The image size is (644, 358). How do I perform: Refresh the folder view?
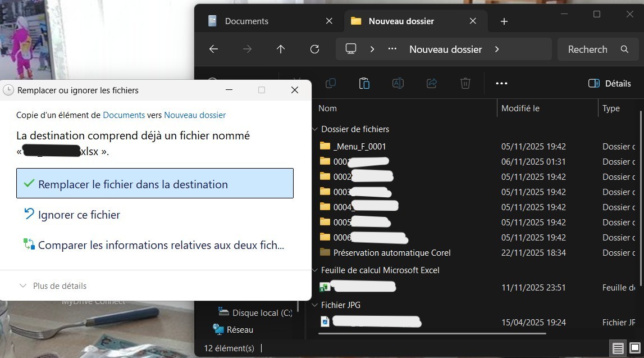click(x=314, y=49)
